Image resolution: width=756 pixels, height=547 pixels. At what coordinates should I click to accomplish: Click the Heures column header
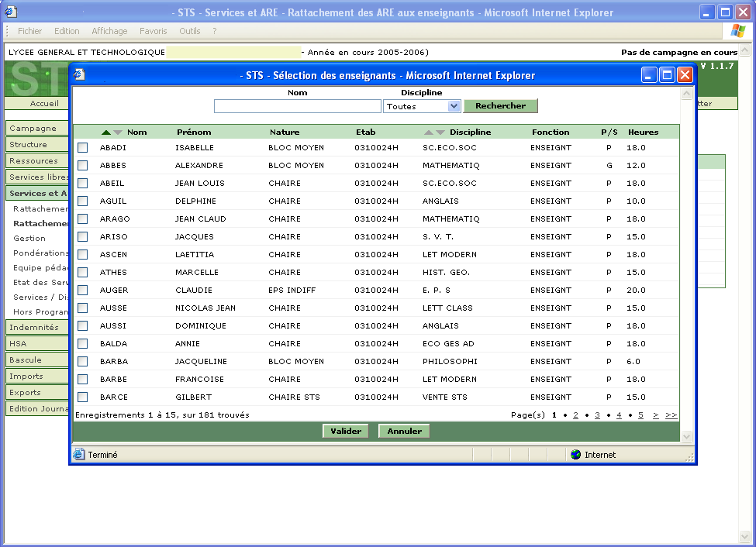tap(643, 132)
